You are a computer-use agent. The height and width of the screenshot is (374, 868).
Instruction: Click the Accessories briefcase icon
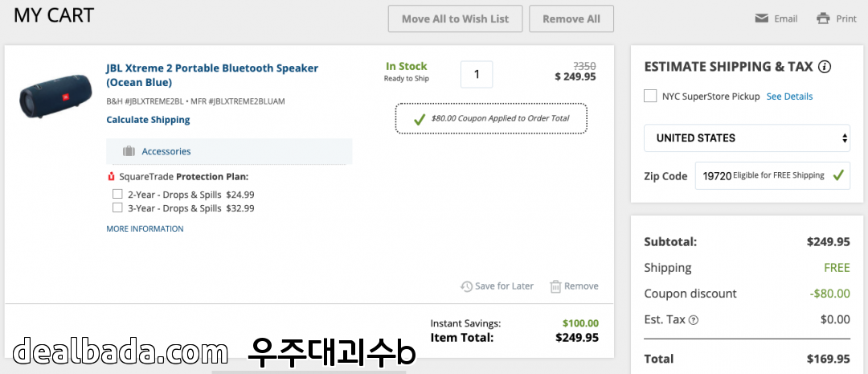pos(129,151)
